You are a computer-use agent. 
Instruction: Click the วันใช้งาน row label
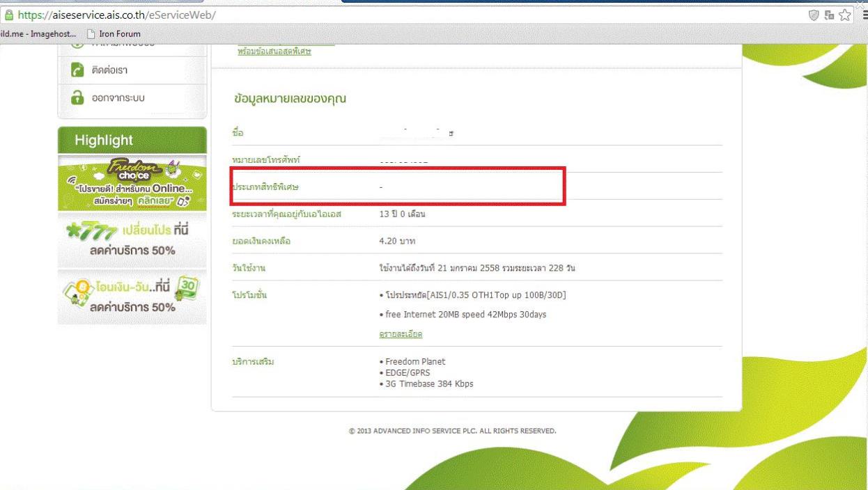tap(249, 269)
